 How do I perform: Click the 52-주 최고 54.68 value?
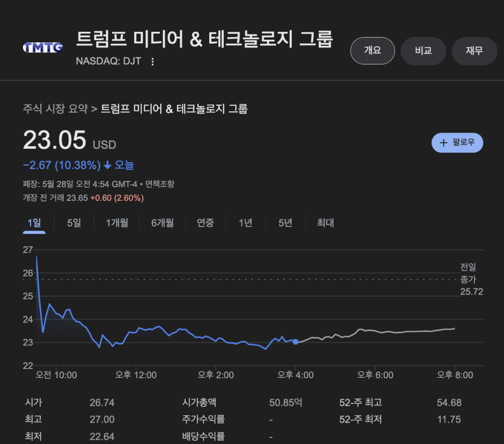tap(449, 403)
